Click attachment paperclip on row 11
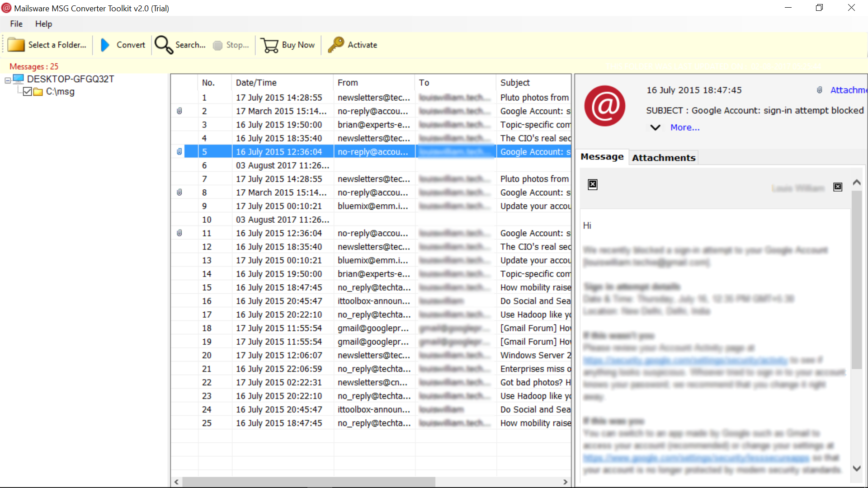This screenshot has width=868, height=488. coord(179,233)
